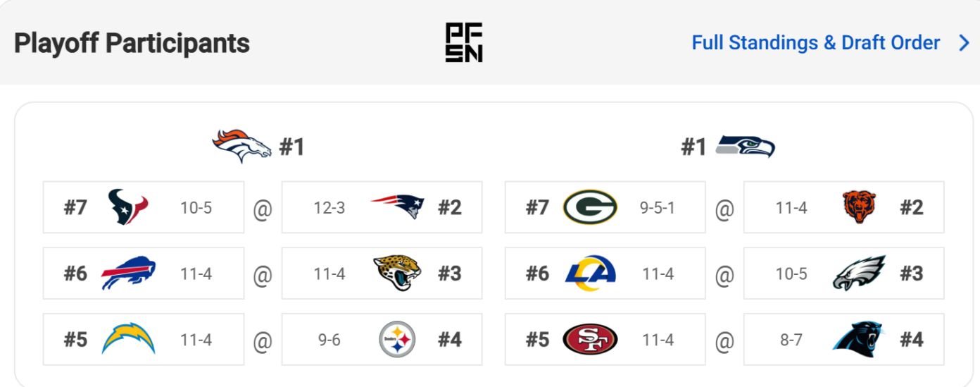Select the Green Bay Packers logo
Image resolution: width=980 pixels, height=387 pixels.
click(x=590, y=207)
